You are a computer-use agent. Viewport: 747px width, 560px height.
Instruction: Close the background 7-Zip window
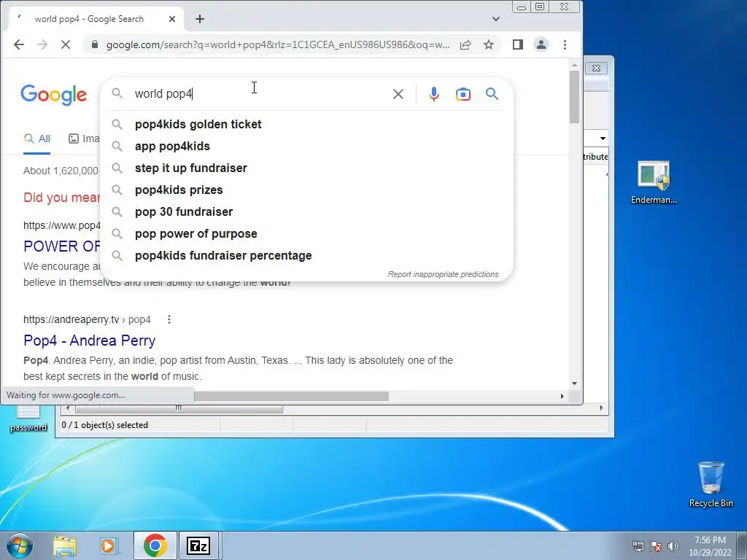click(x=596, y=68)
